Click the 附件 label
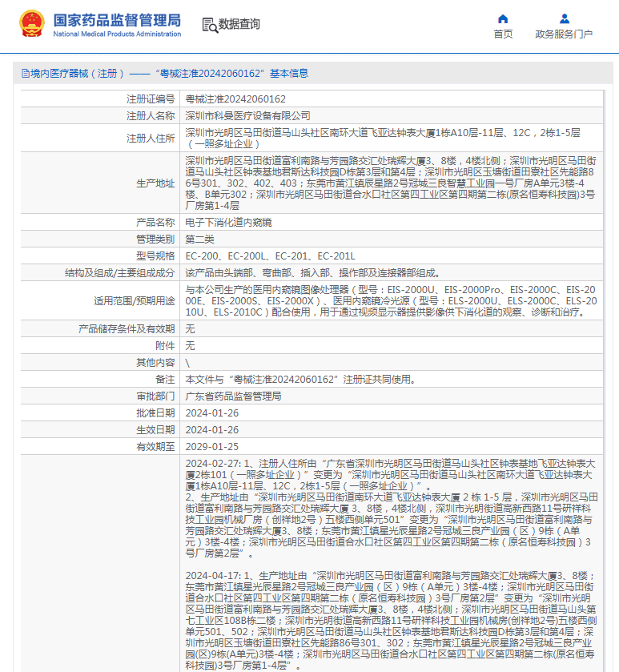The height and width of the screenshot is (672, 619). point(165,345)
